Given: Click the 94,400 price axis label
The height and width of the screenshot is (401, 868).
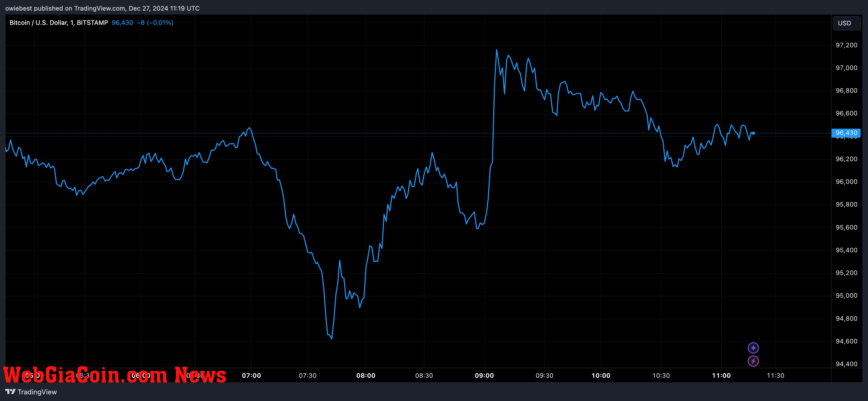Looking at the screenshot, I should point(846,364).
